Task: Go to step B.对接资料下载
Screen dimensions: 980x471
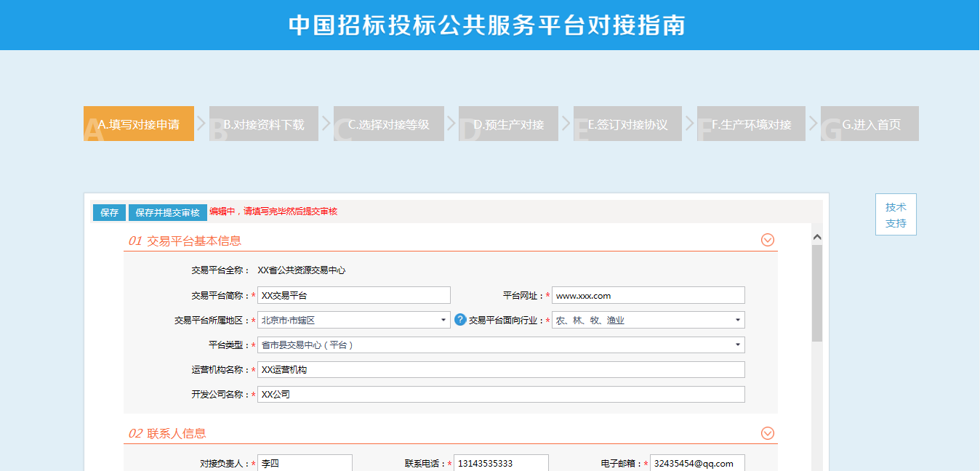Action: (263, 124)
